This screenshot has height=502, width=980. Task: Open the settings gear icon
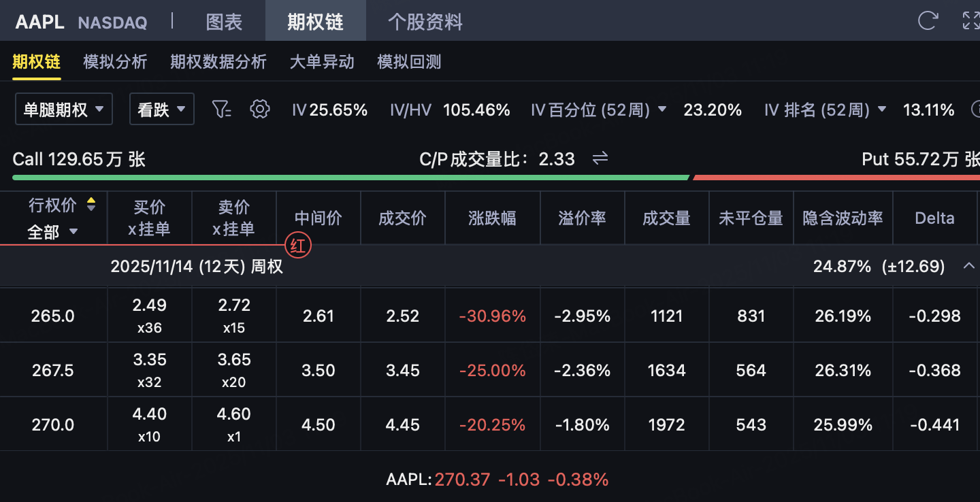click(260, 109)
